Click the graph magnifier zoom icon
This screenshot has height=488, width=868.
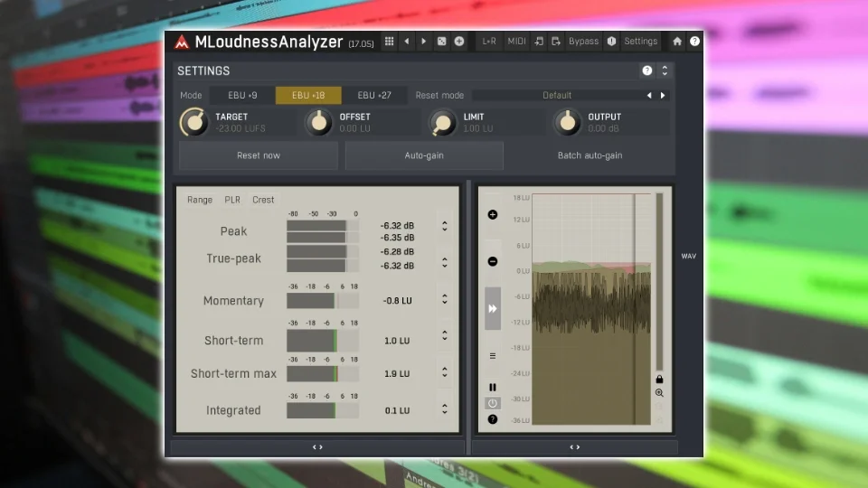659,393
